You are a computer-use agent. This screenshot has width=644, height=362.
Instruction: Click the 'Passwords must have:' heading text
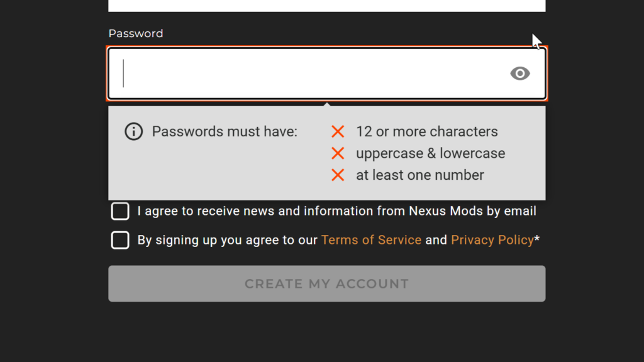pyautogui.click(x=225, y=131)
